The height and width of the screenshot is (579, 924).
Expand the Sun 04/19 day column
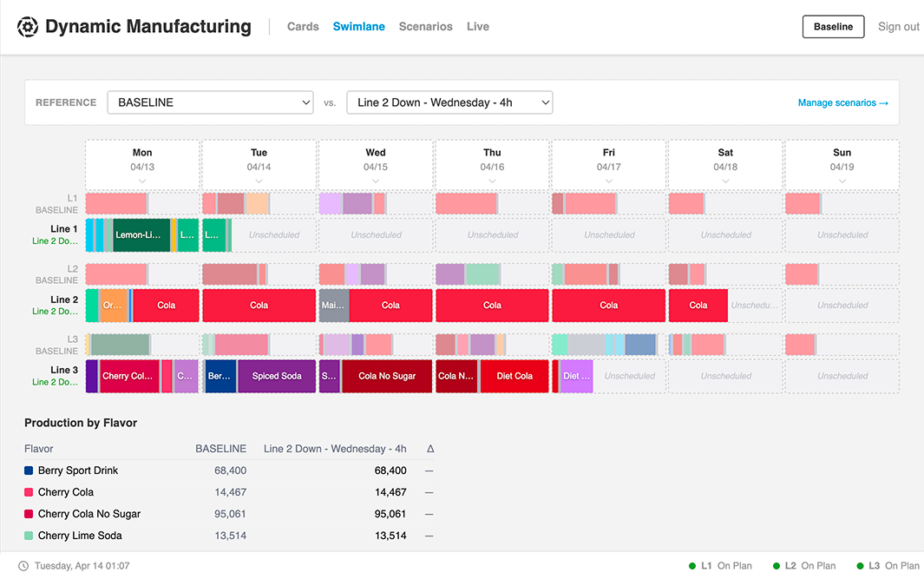842,181
